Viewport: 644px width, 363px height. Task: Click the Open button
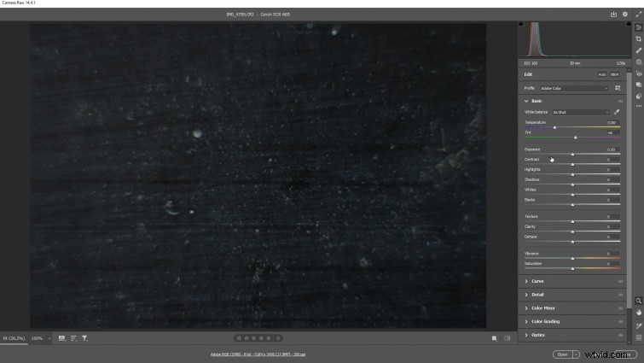point(563,354)
